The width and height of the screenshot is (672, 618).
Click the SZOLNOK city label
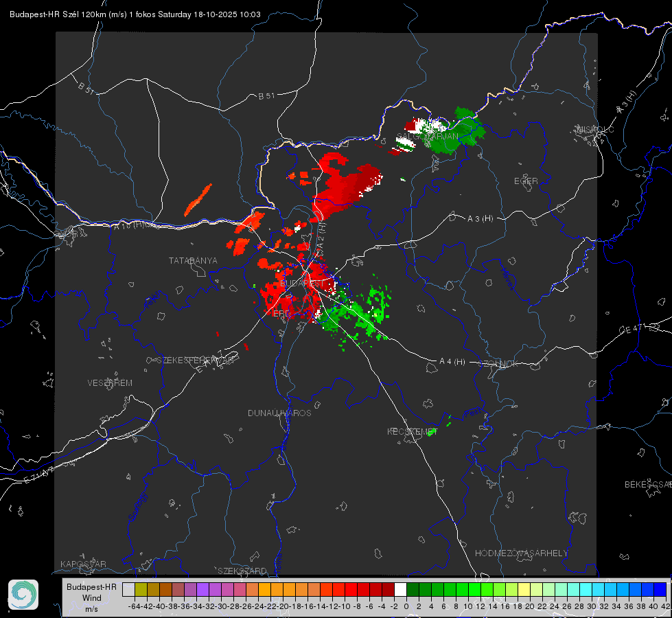click(x=498, y=364)
